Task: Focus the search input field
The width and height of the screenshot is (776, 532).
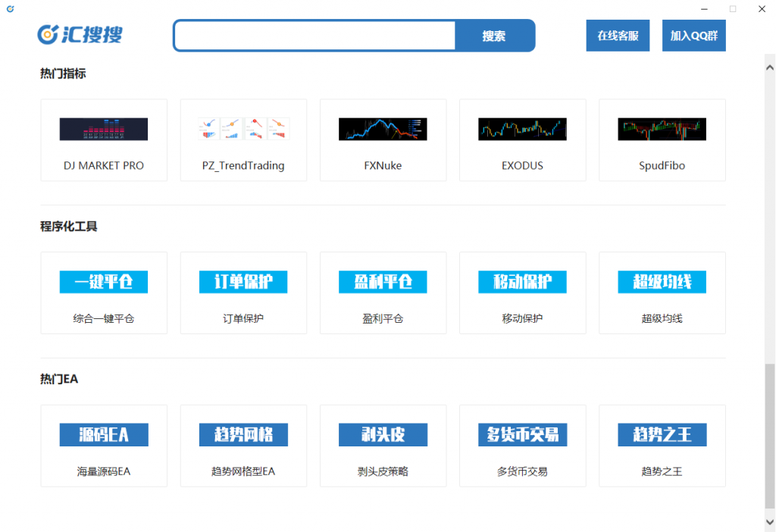Action: (x=314, y=36)
